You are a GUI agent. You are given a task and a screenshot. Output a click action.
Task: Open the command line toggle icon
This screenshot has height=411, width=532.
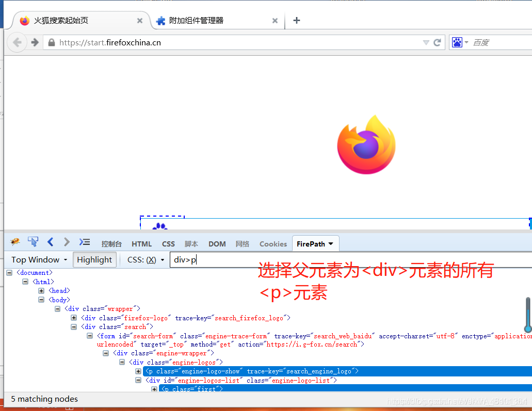coord(85,242)
